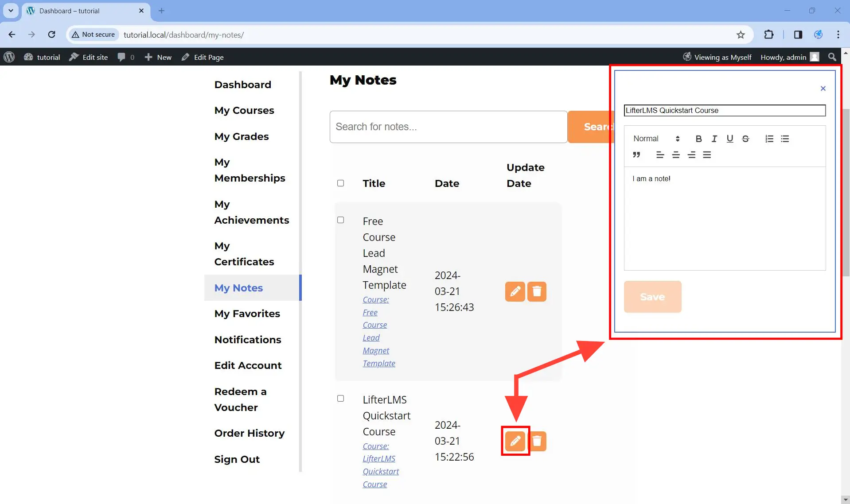The width and height of the screenshot is (850, 504).
Task: Bookmark this page with the star icon
Action: click(741, 35)
